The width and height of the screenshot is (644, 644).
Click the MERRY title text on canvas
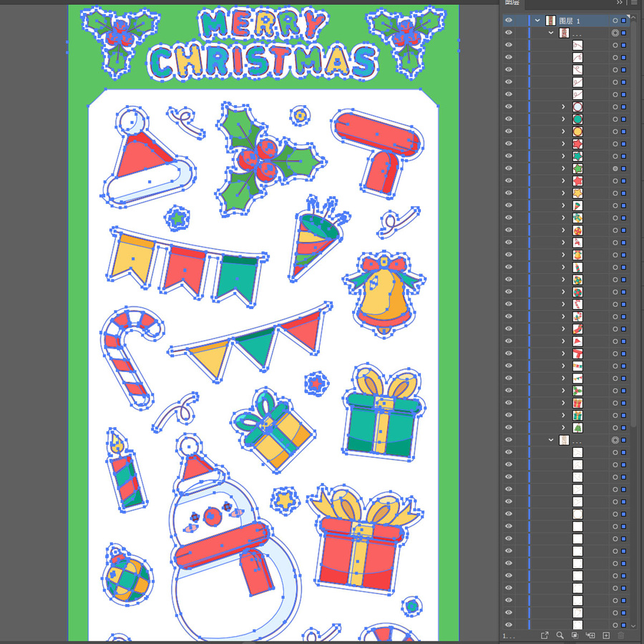[x=263, y=23]
